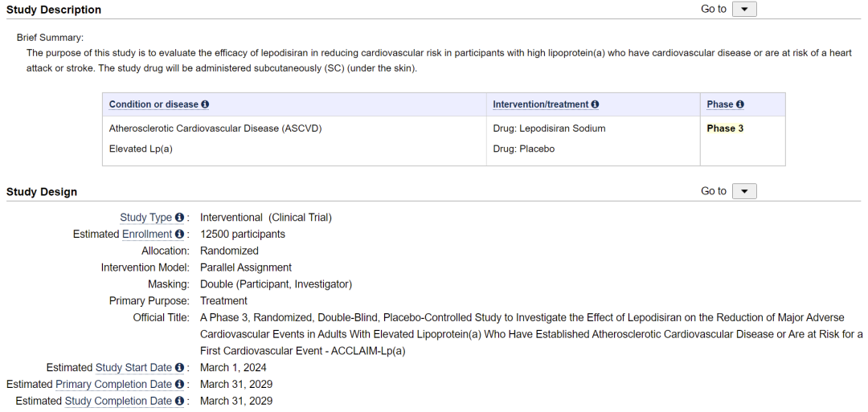Open the Primary Completion Date link

[x=113, y=385]
